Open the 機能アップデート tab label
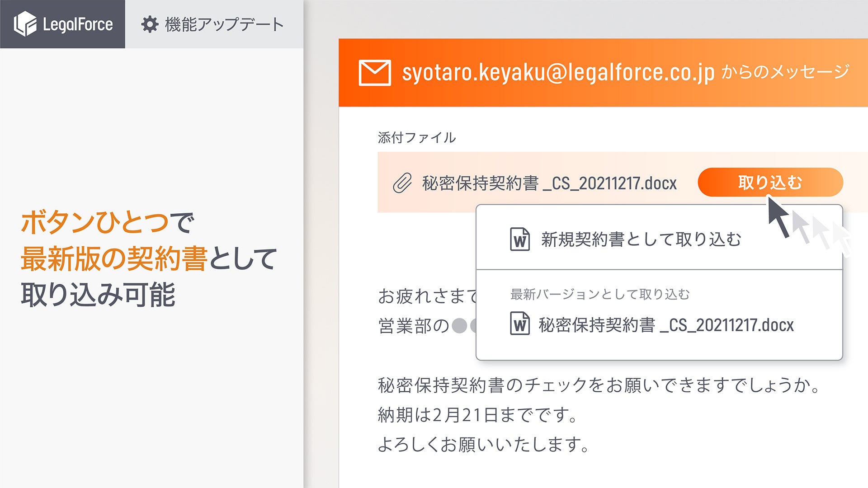868x488 pixels. coord(224,24)
